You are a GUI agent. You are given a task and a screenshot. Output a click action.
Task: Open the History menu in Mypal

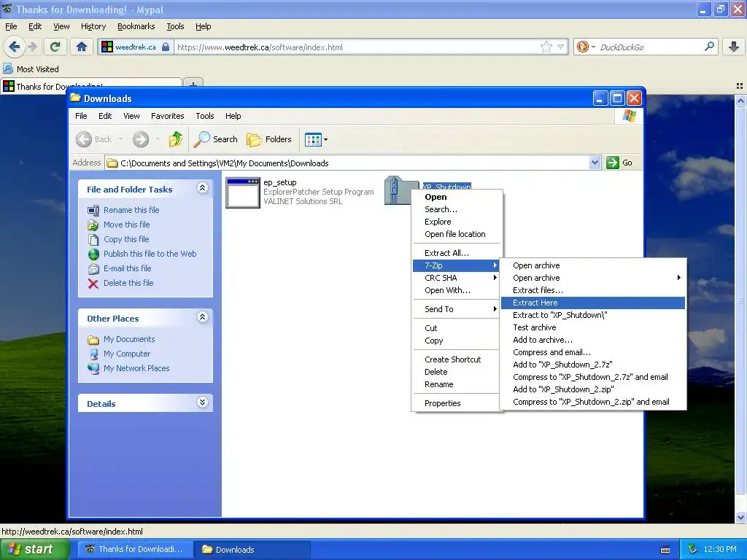pos(93,26)
